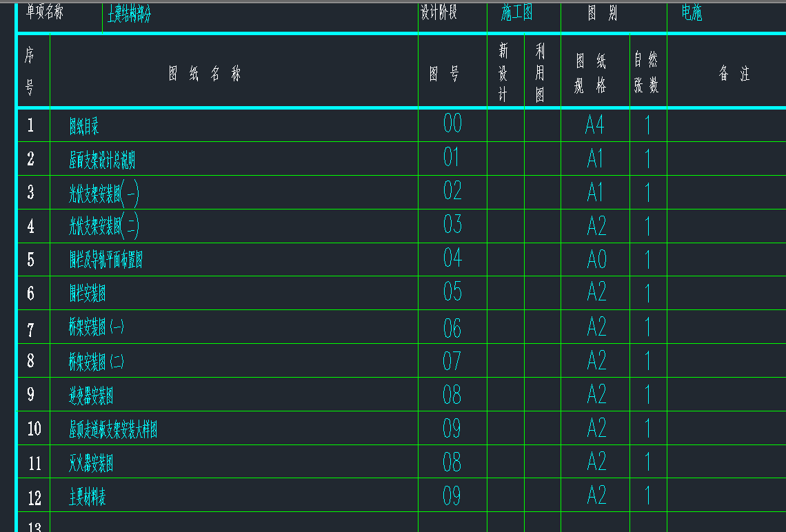Select 光伏支架安装图(一) text in row 3
The image size is (786, 532).
104,194
